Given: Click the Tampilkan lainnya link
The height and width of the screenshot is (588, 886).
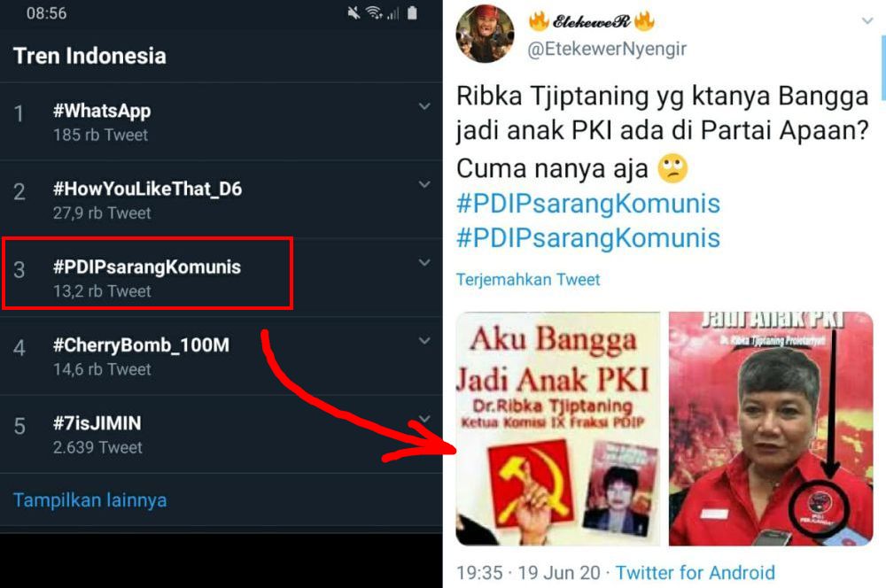Looking at the screenshot, I should coord(89,500).
